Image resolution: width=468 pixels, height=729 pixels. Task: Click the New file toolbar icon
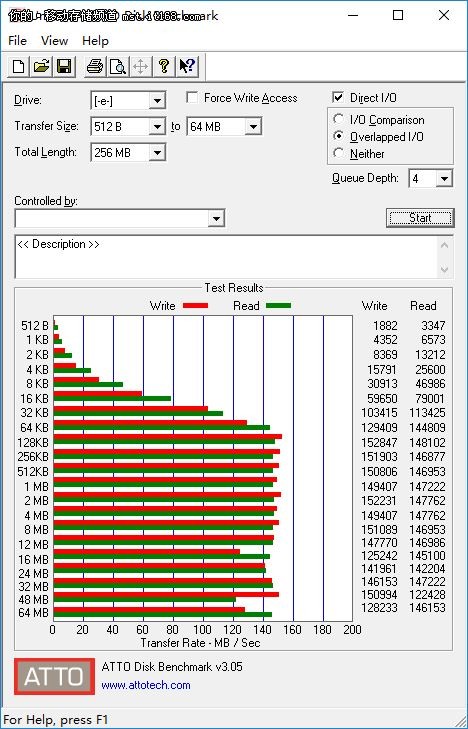pos(19,66)
